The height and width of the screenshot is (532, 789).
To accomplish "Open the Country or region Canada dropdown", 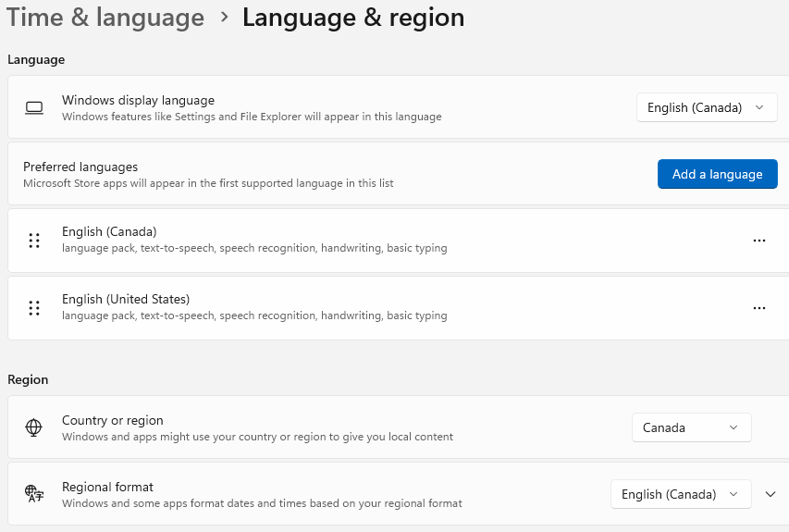I will click(x=691, y=427).
